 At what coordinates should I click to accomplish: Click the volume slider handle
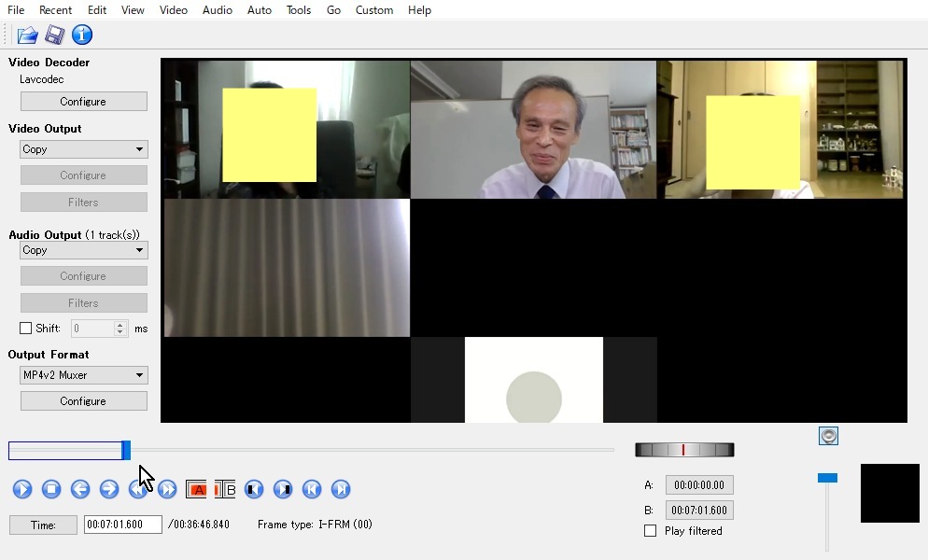pyautogui.click(x=827, y=478)
